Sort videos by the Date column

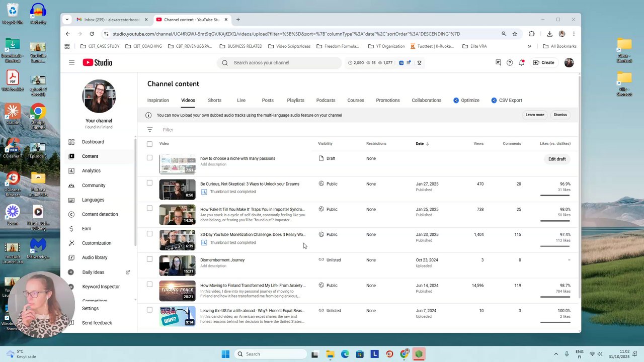coord(422,144)
